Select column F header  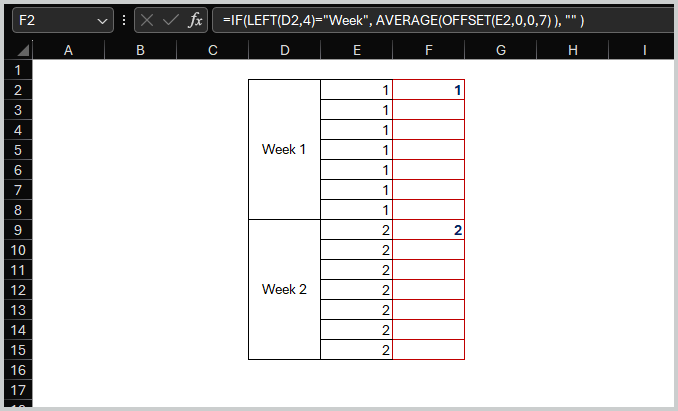(429, 50)
